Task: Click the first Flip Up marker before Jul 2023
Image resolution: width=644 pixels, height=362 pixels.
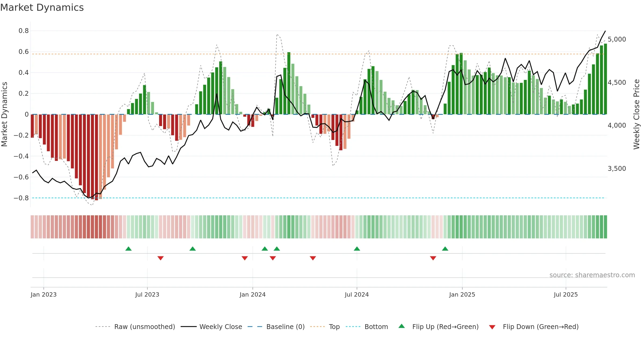Action: pos(129,249)
